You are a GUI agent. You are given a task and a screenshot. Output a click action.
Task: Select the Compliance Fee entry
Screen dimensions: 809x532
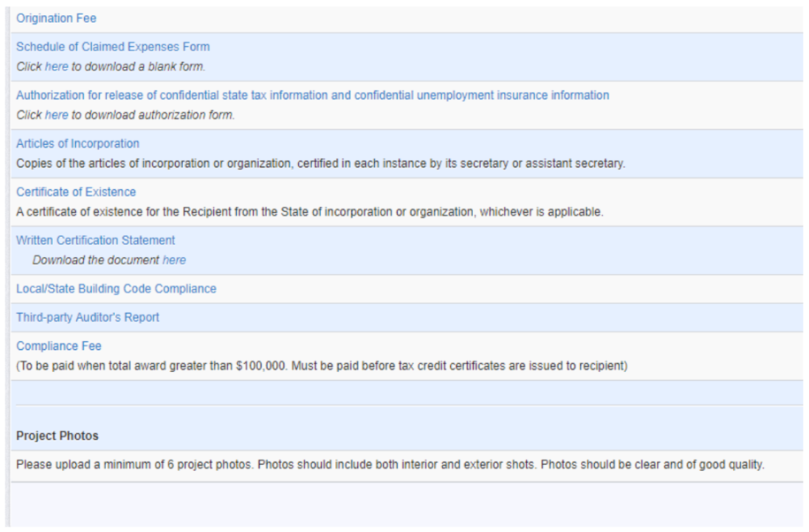pyautogui.click(x=58, y=346)
